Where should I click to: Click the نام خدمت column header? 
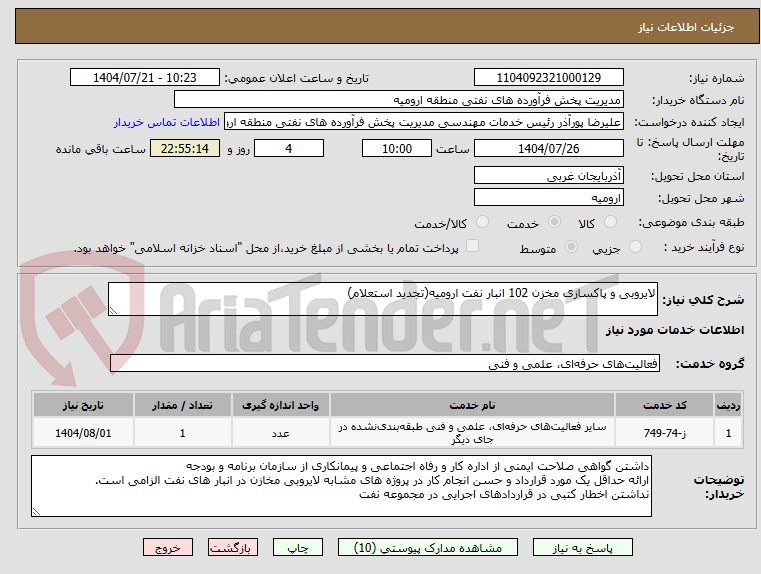pos(472,405)
